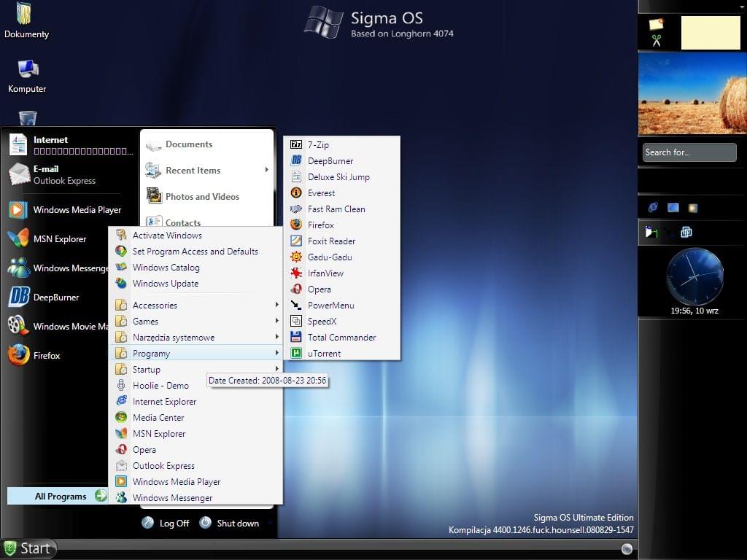Viewport: 747px width, 560px height.
Task: Click the round tray orb on taskbar
Action: point(627,549)
